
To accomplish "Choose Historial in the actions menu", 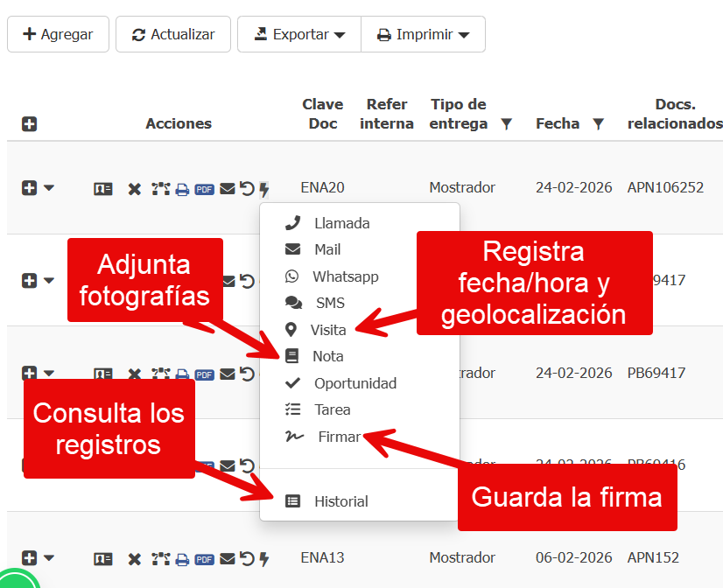I will click(340, 501).
